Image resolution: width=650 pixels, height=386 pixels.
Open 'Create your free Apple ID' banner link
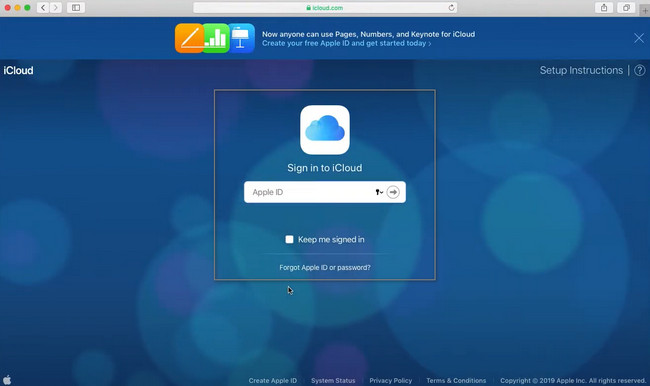(x=347, y=43)
